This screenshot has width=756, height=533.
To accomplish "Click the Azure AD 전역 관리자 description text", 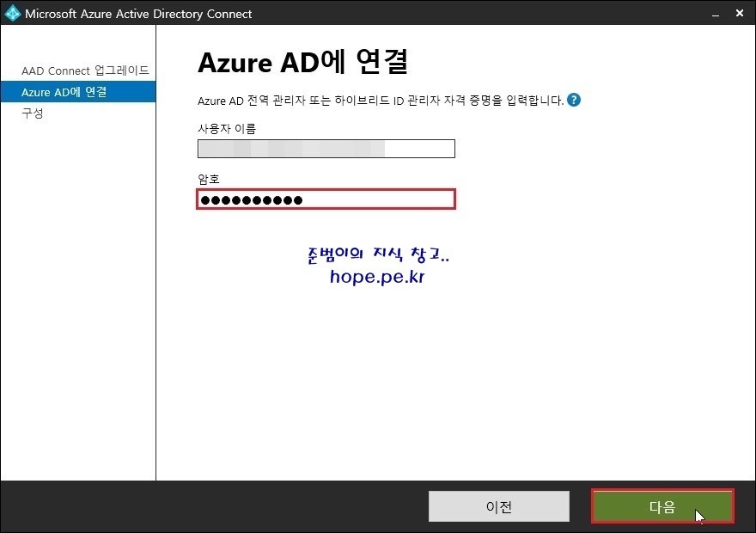I will point(381,101).
